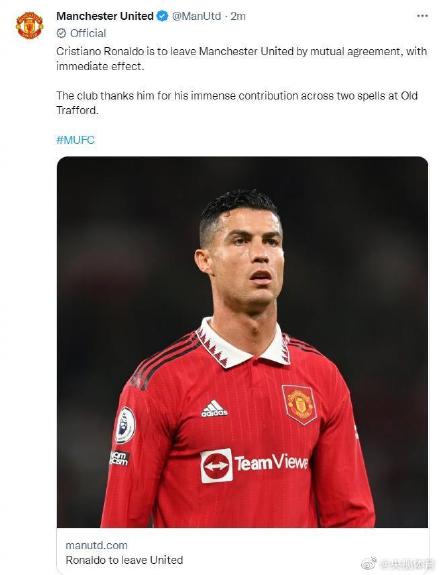Open the Manchester United display name

(105, 16)
